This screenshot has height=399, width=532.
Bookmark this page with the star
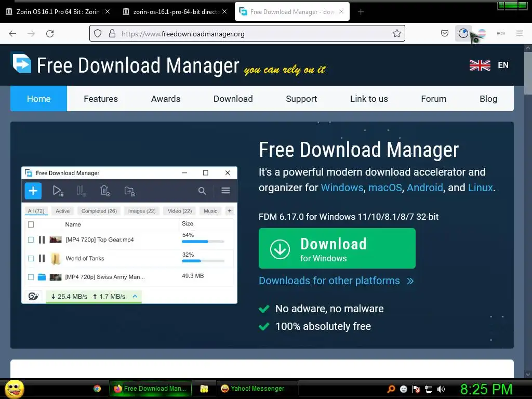point(396,33)
